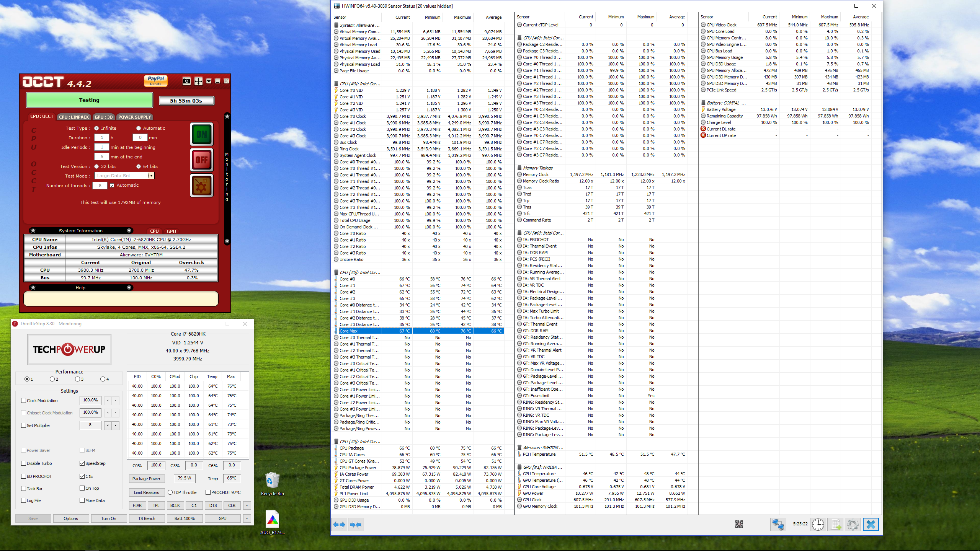Click the Current DL rate error icon
The height and width of the screenshot is (551, 980).
tap(703, 129)
